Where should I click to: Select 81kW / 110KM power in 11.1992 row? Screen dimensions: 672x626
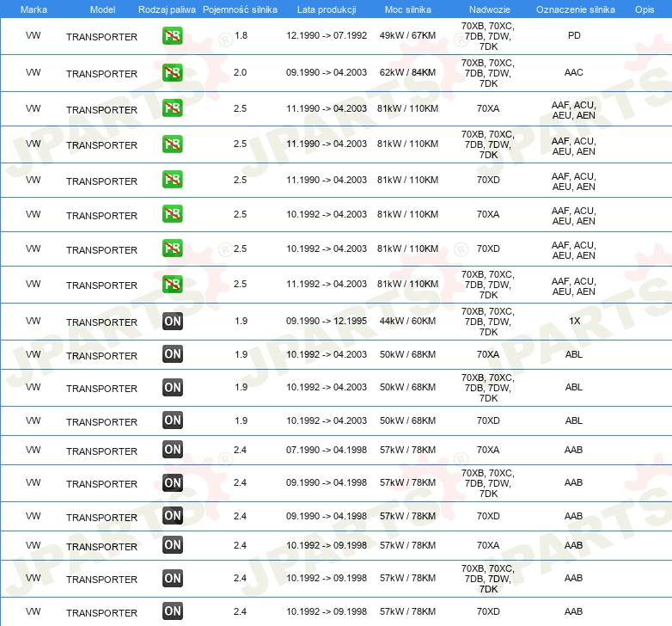407,284
